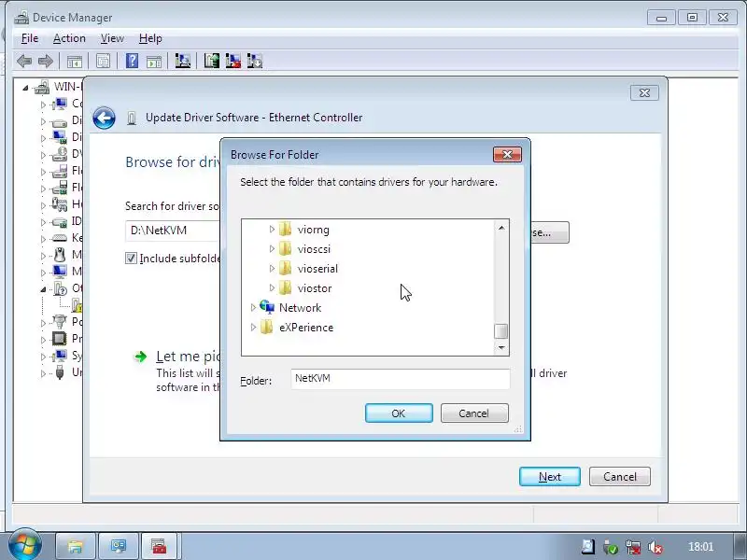Screen dimensions: 747x560
Task: Select the viorng folder icon
Action: coord(285,229)
